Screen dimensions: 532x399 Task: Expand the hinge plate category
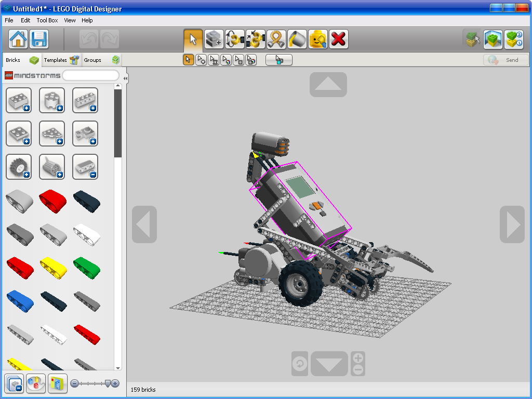85,134
